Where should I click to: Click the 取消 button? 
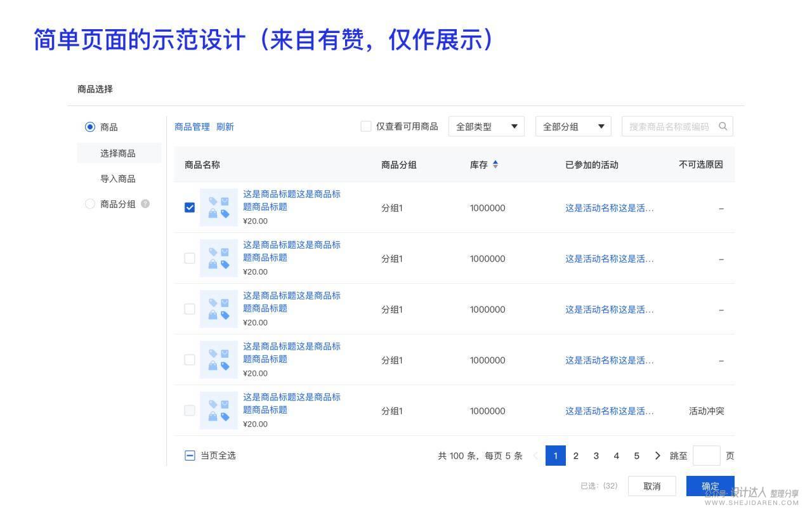(652, 486)
